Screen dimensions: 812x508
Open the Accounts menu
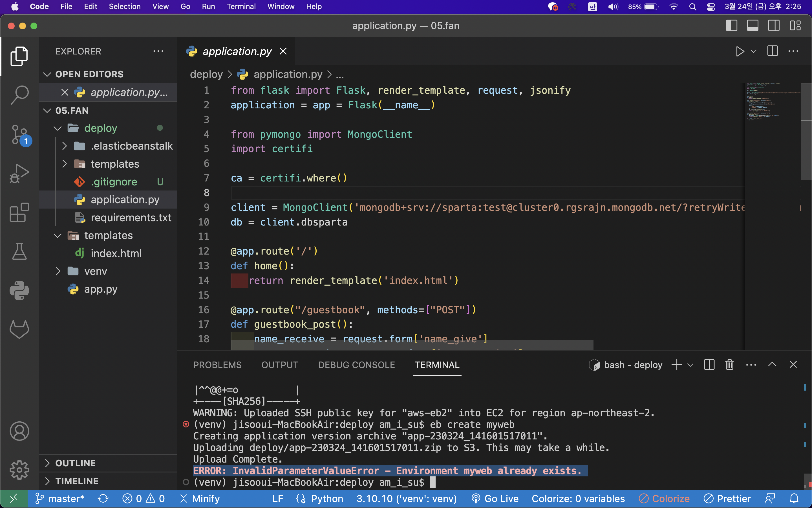coord(19,431)
